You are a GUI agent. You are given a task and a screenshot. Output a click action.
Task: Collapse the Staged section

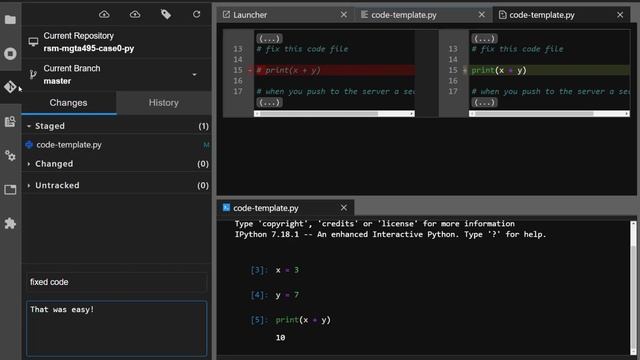point(29,126)
